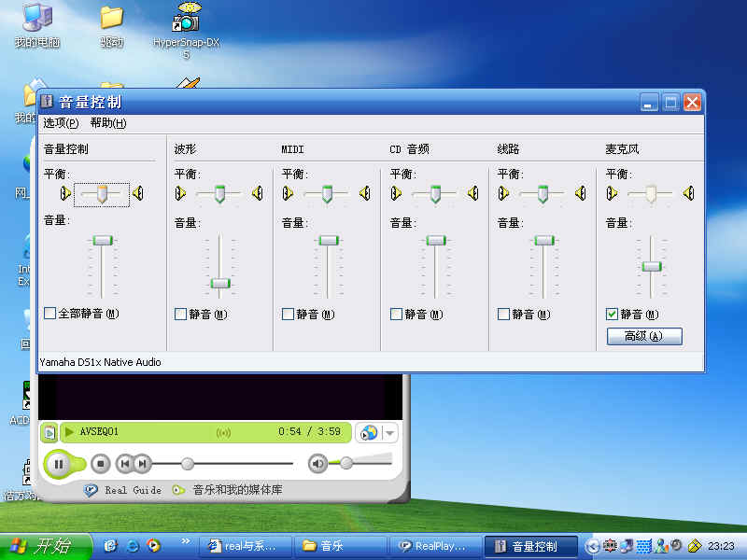The height and width of the screenshot is (560, 747).
Task: Click master balance left speaker icon
Action: (65, 193)
